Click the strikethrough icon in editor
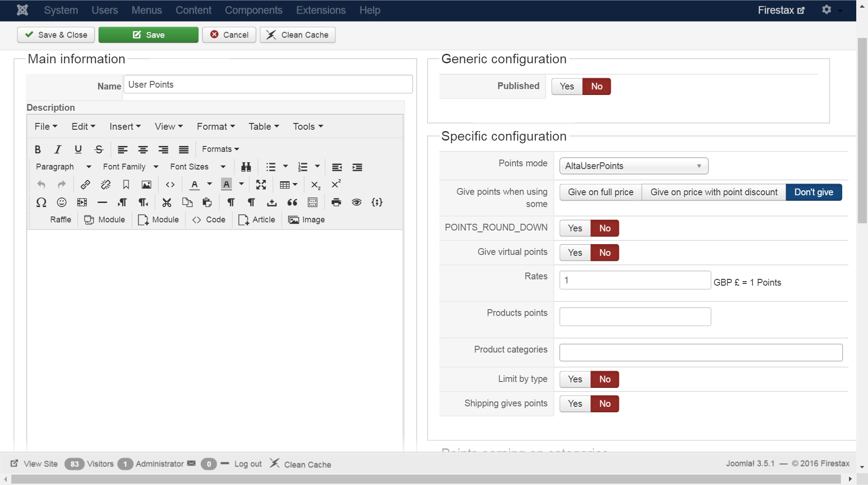868x485 pixels. tap(99, 149)
